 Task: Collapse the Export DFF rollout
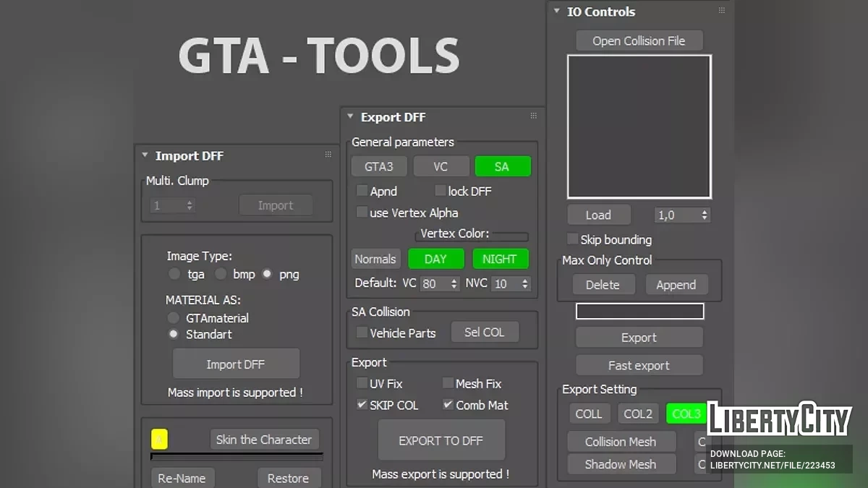click(349, 116)
